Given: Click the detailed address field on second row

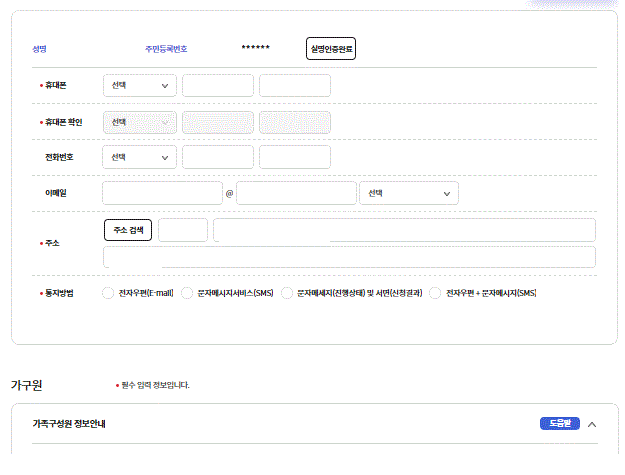Looking at the screenshot, I should pyautogui.click(x=349, y=257).
